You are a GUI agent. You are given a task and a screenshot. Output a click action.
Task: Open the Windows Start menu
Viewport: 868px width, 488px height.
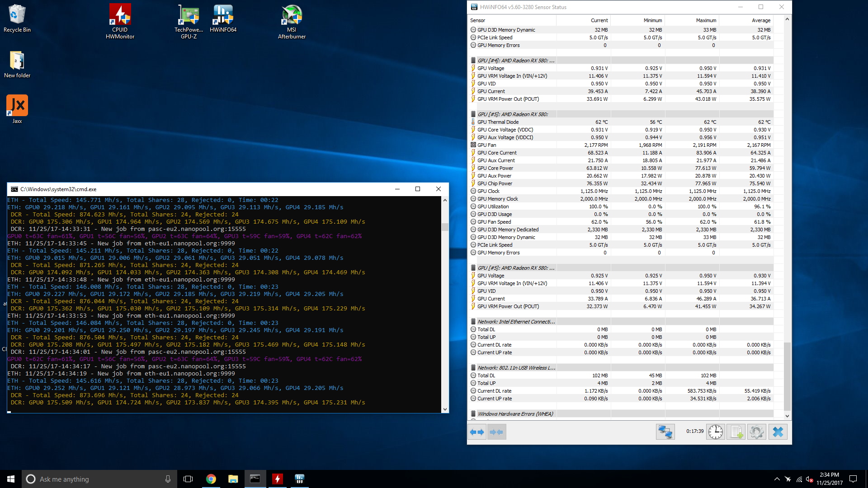pyautogui.click(x=11, y=479)
